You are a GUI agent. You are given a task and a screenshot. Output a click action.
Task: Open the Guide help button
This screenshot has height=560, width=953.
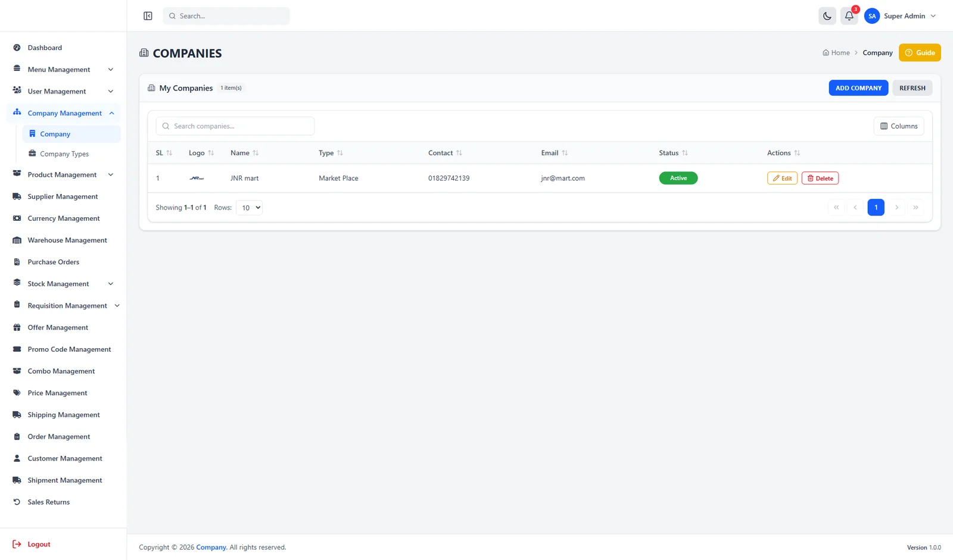click(x=920, y=53)
